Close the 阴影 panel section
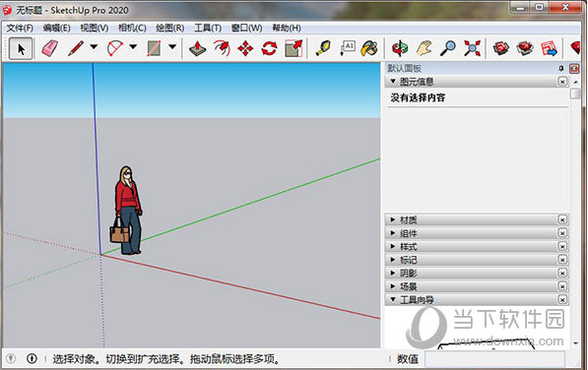Image resolution: width=588 pixels, height=370 pixels. (562, 273)
